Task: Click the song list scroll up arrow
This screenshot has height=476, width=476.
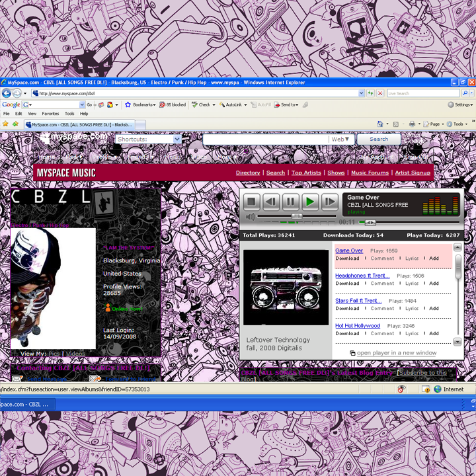Action: (x=457, y=247)
